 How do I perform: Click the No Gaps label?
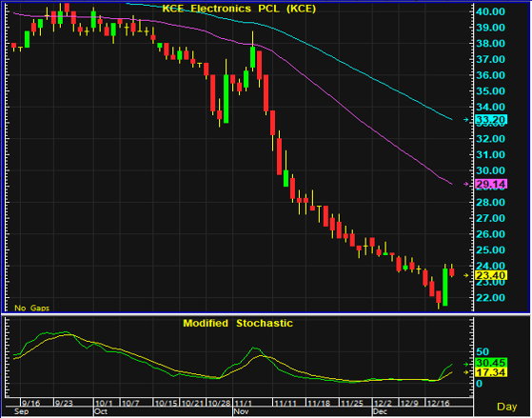[x=32, y=308]
